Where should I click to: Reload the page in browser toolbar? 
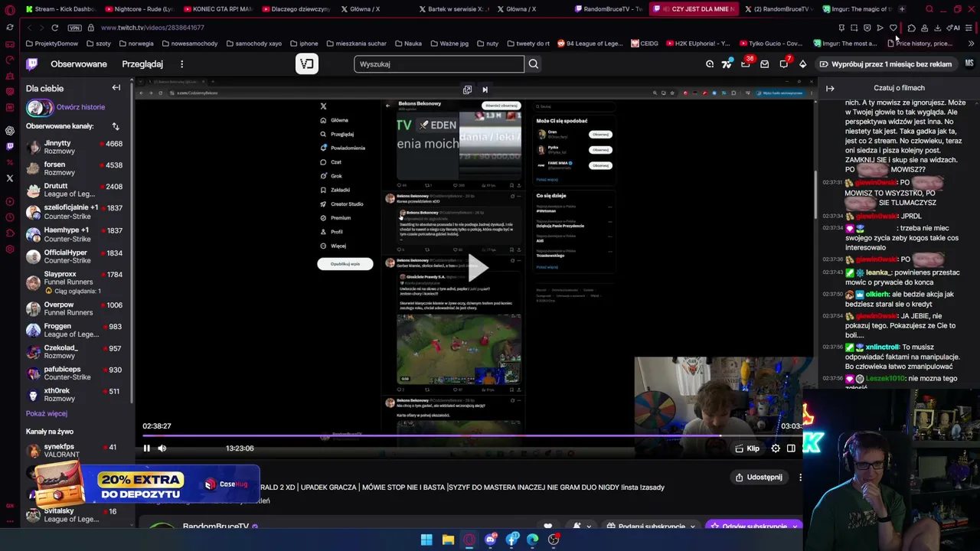pos(54,28)
